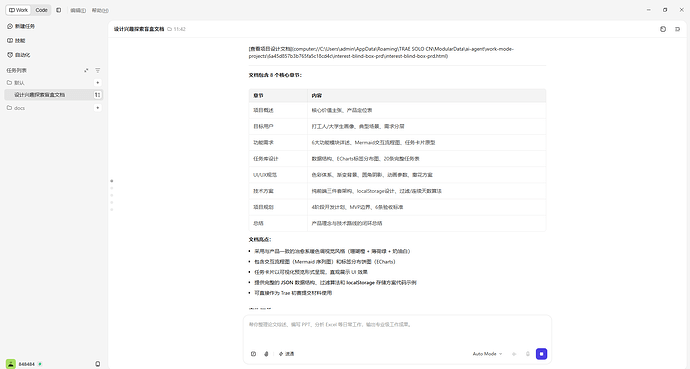The height and width of the screenshot is (369, 690).
Task: Open the Edit menu in title bar
Action: pyautogui.click(x=78, y=10)
